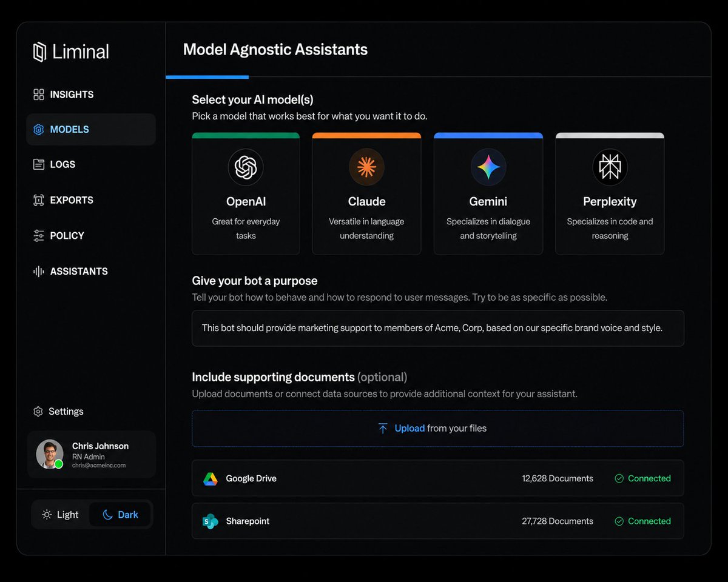Screen dimensions: 728x582
Task: Click Google Drive connected checkmark icon
Action: pyautogui.click(x=619, y=479)
